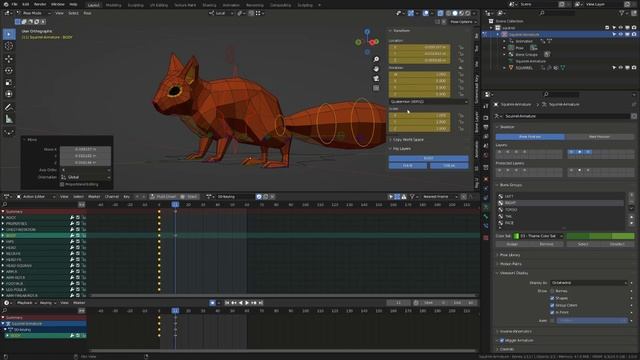
Task: Click the Remove bone group button
Action: pos(547,244)
